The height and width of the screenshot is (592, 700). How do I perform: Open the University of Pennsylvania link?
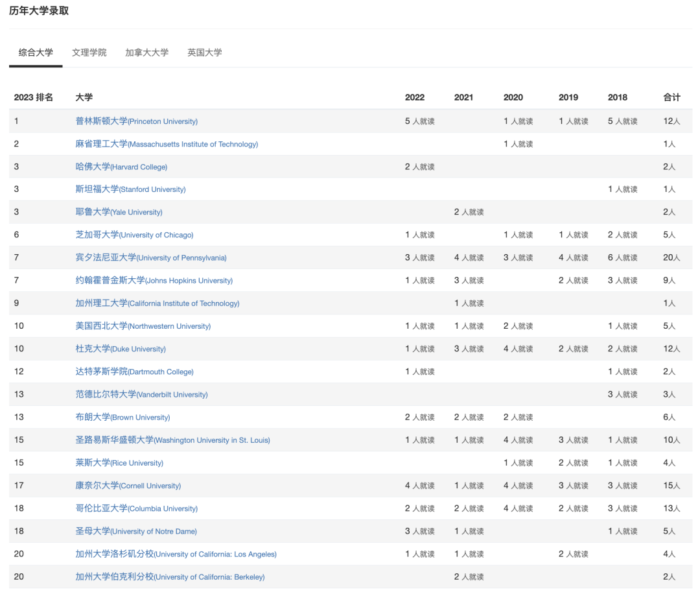click(x=151, y=257)
